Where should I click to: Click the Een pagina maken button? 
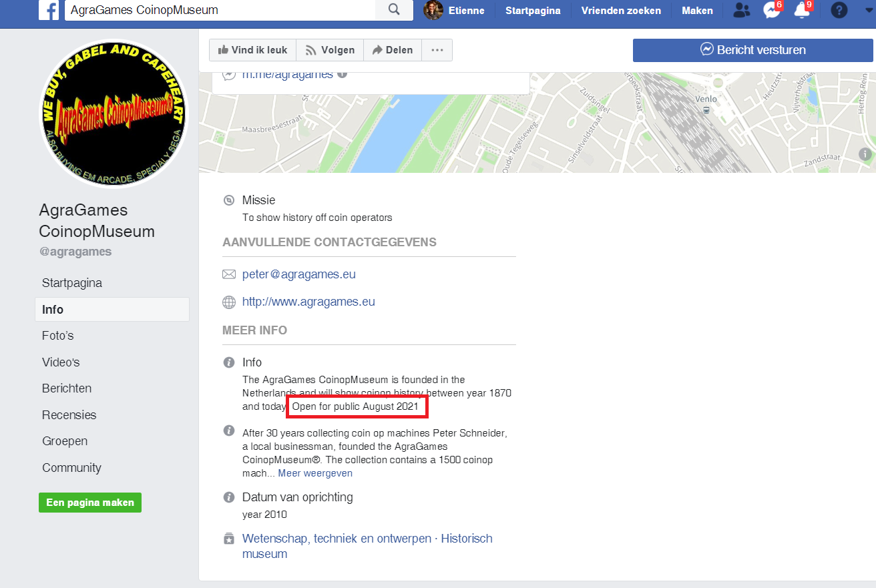pyautogui.click(x=90, y=503)
